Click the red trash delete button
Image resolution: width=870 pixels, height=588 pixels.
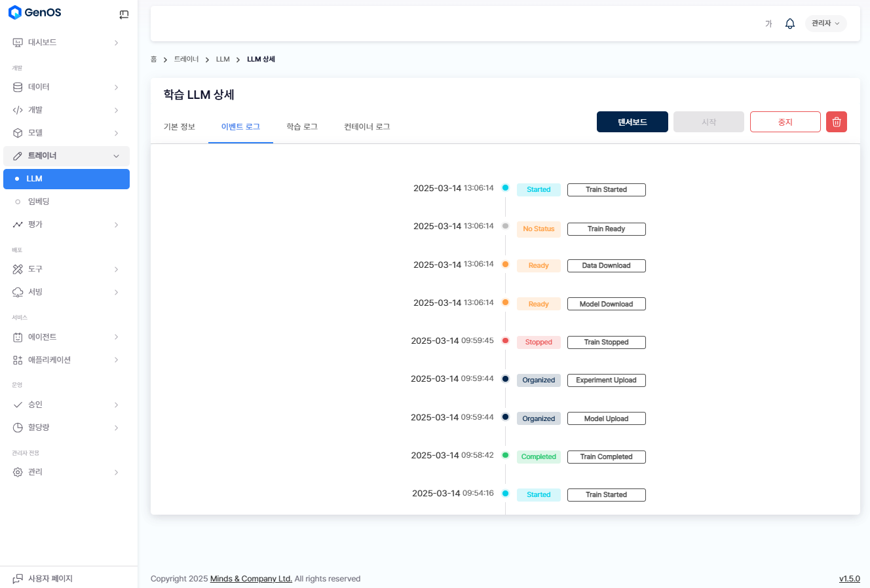point(837,122)
